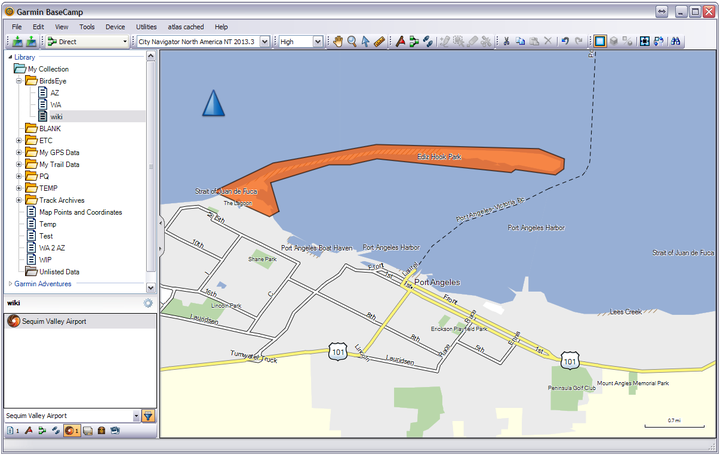This screenshot has width=720, height=455.
Task: Toggle the lists filter showing 1
Action: click(x=14, y=431)
